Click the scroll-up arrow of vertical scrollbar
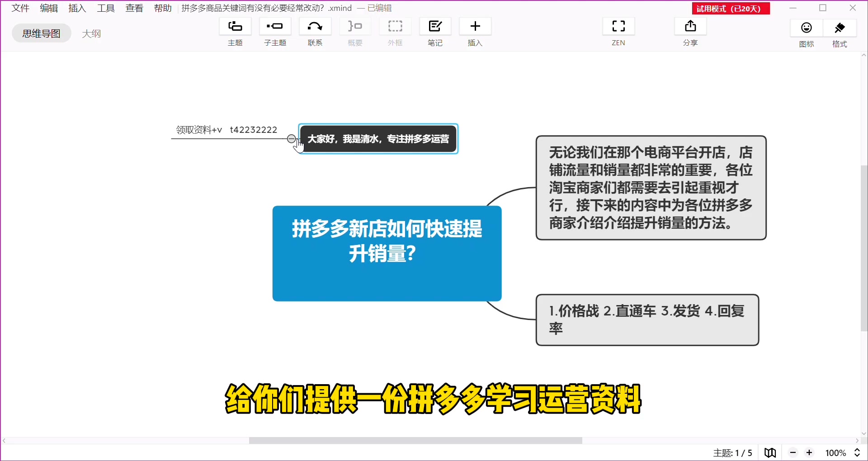This screenshot has height=461, width=868. point(864,56)
